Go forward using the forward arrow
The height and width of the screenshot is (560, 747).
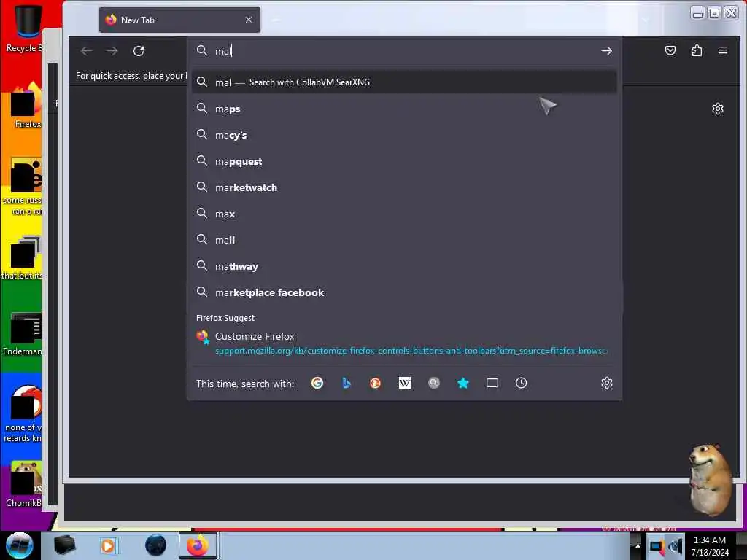coord(112,50)
